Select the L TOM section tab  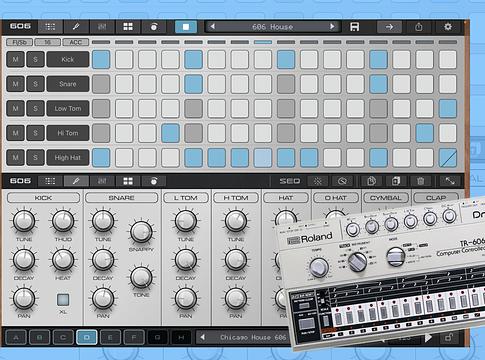186,198
